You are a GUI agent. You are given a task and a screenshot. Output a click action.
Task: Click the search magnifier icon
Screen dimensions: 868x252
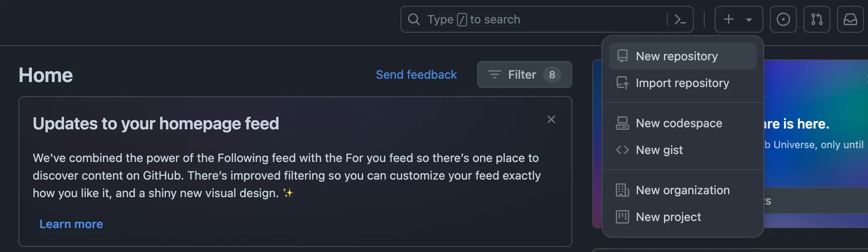pos(413,19)
